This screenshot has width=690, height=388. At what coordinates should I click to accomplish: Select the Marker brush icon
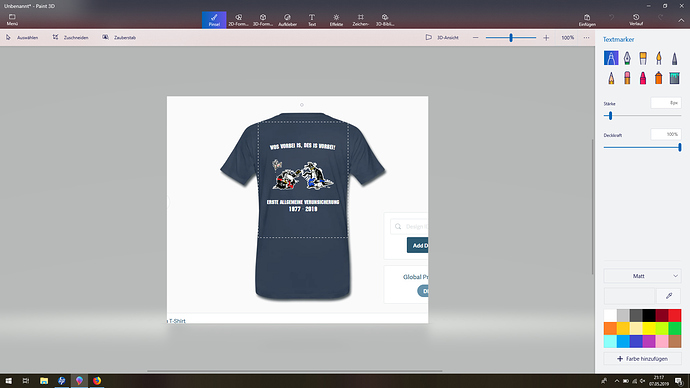[611, 58]
